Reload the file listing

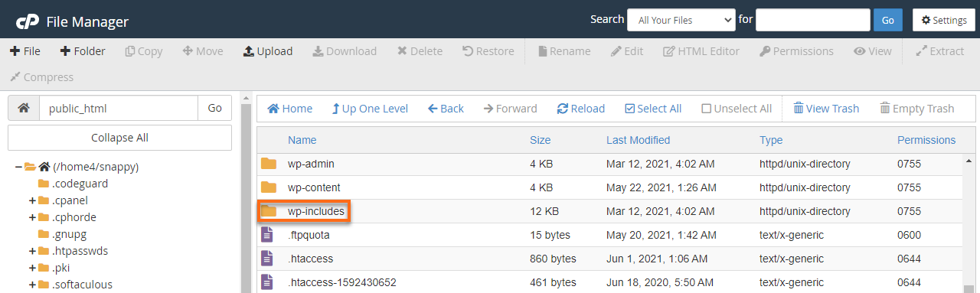point(580,109)
